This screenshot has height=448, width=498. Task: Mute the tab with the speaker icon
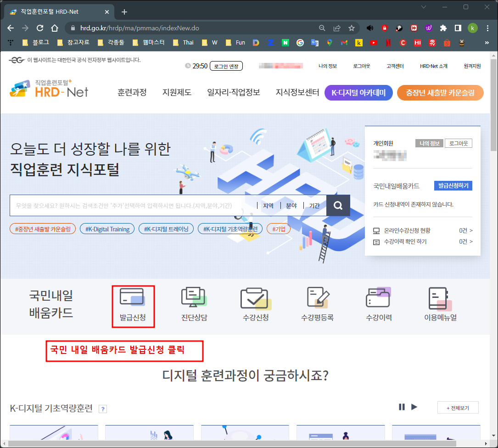[x=370, y=28]
